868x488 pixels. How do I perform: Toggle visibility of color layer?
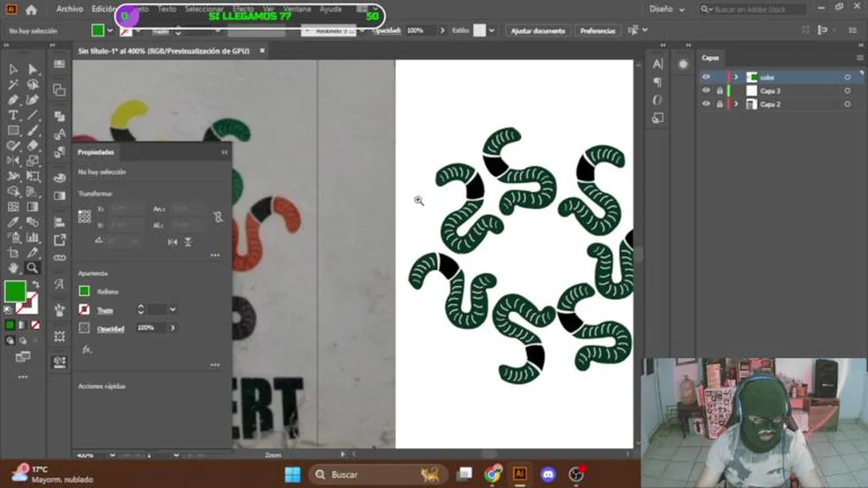coord(706,77)
